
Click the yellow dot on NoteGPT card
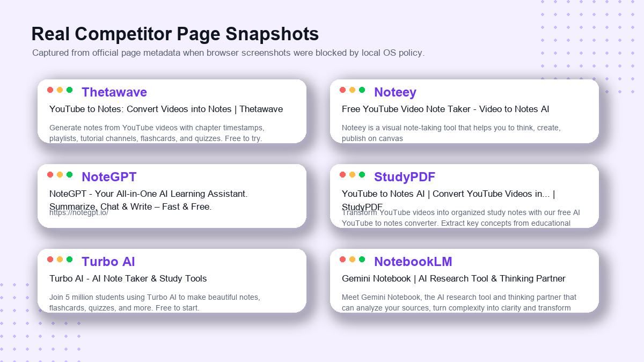click(60, 174)
